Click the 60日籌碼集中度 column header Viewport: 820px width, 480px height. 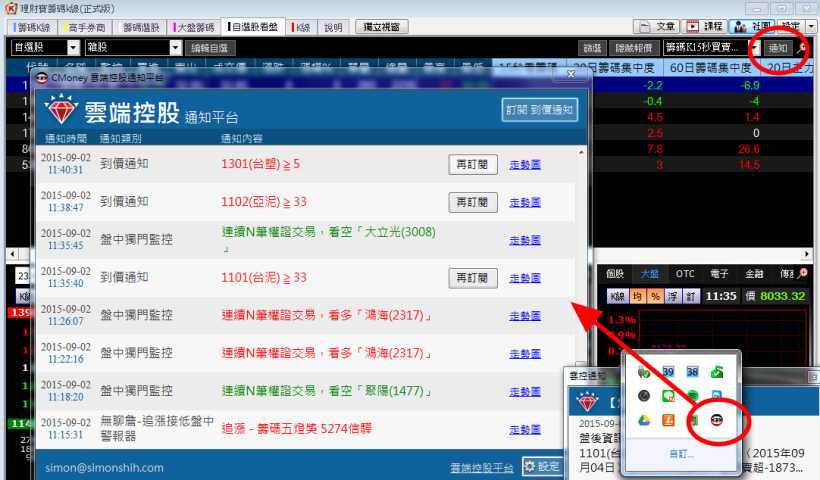(x=711, y=67)
